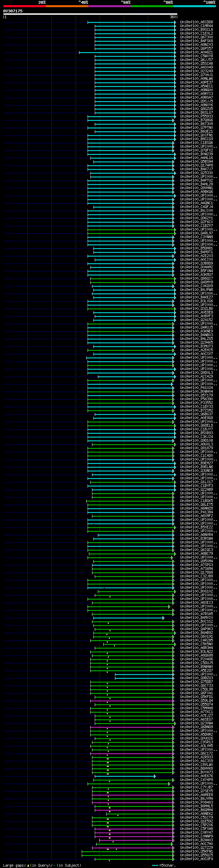The height and width of the screenshot is (868, 219).
Task: Click hit UniRef100_P41384
Action: (x=196, y=512)
